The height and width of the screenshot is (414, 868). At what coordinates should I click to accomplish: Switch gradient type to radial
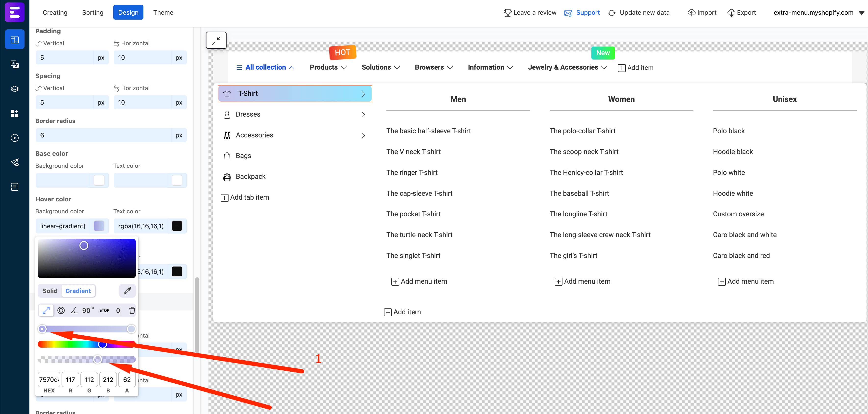pyautogui.click(x=61, y=310)
